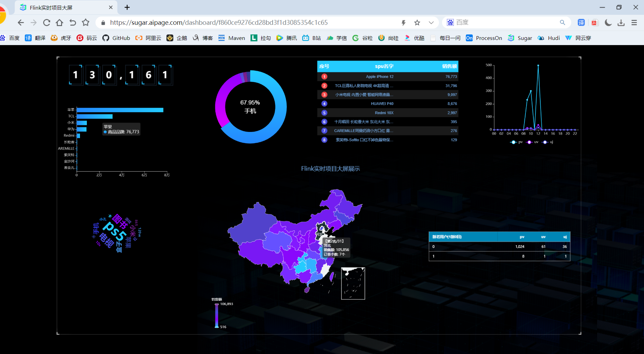This screenshot has height=354, width=644.
Task: Click the TCL bar in brand chart
Action: pos(95,116)
